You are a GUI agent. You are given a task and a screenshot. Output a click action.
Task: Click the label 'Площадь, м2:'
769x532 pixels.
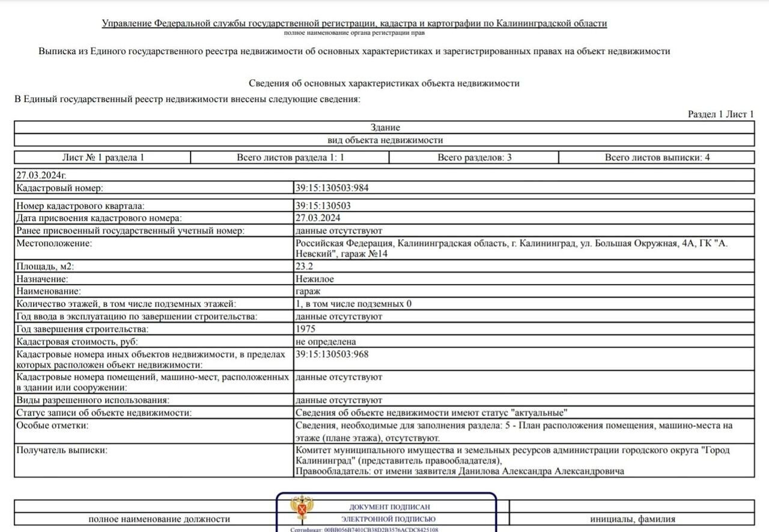(x=46, y=267)
